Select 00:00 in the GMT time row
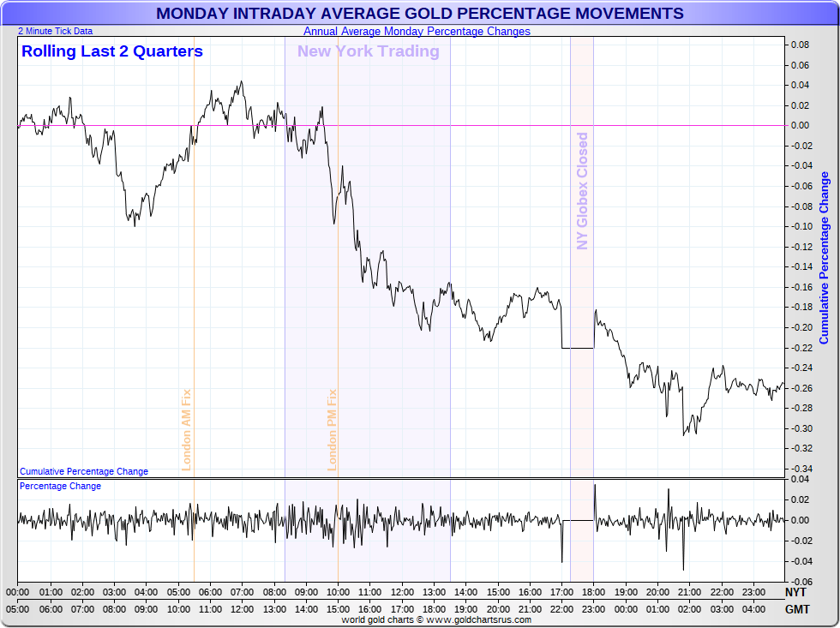The width and height of the screenshot is (840, 628). [x=626, y=609]
